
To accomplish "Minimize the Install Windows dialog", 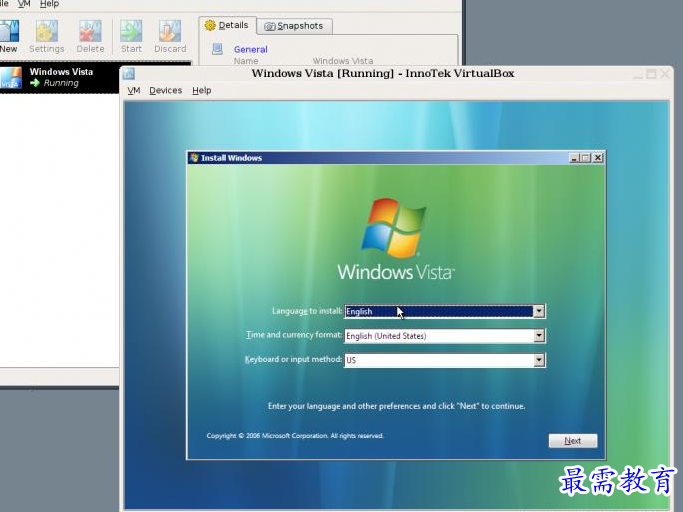I will [574, 158].
